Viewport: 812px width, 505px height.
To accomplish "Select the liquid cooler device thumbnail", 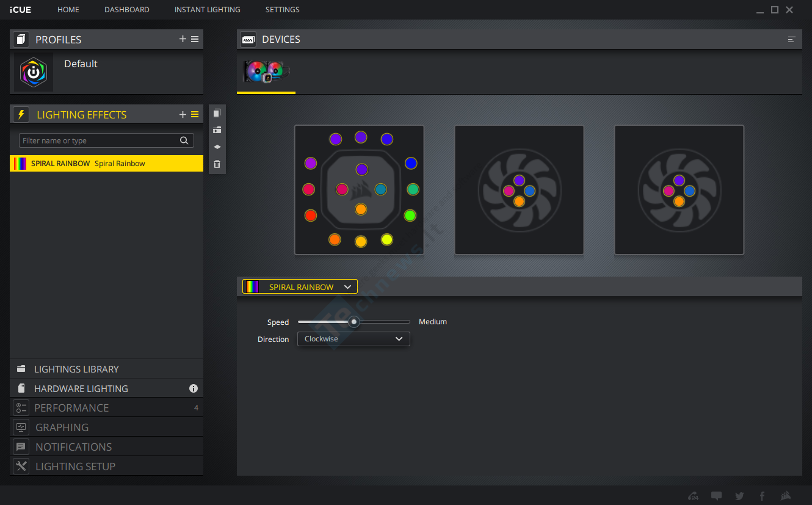I will coord(266,72).
